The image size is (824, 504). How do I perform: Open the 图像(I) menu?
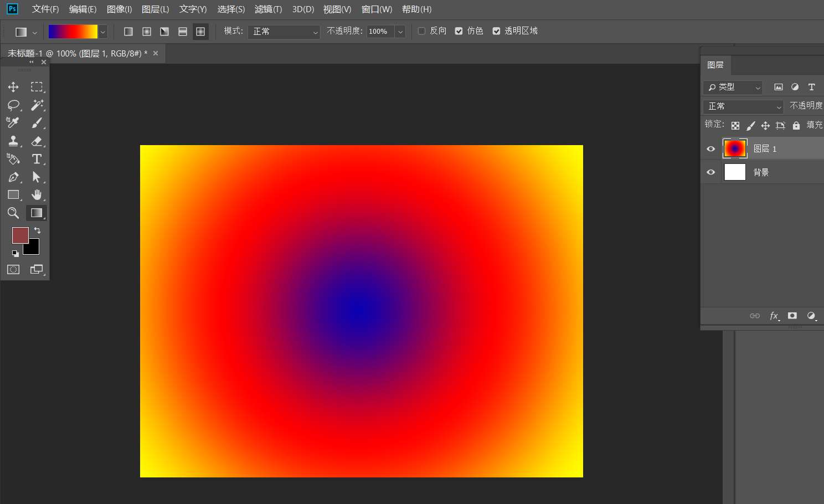[119, 9]
